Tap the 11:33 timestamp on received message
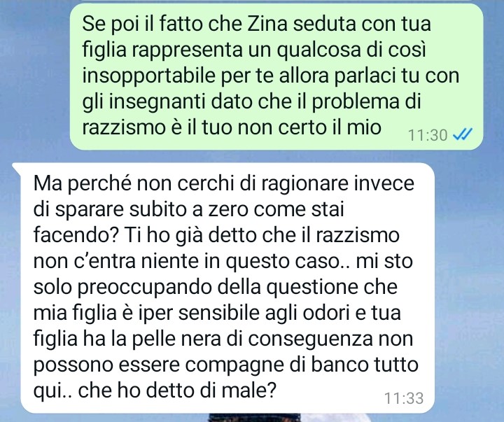Viewport: 504px width, 422px height. point(404,398)
